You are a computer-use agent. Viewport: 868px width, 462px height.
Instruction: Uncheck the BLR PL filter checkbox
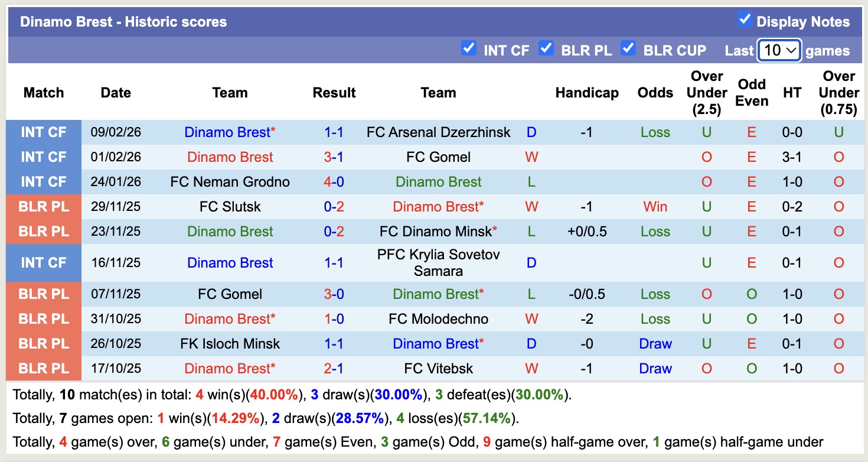[x=546, y=48]
